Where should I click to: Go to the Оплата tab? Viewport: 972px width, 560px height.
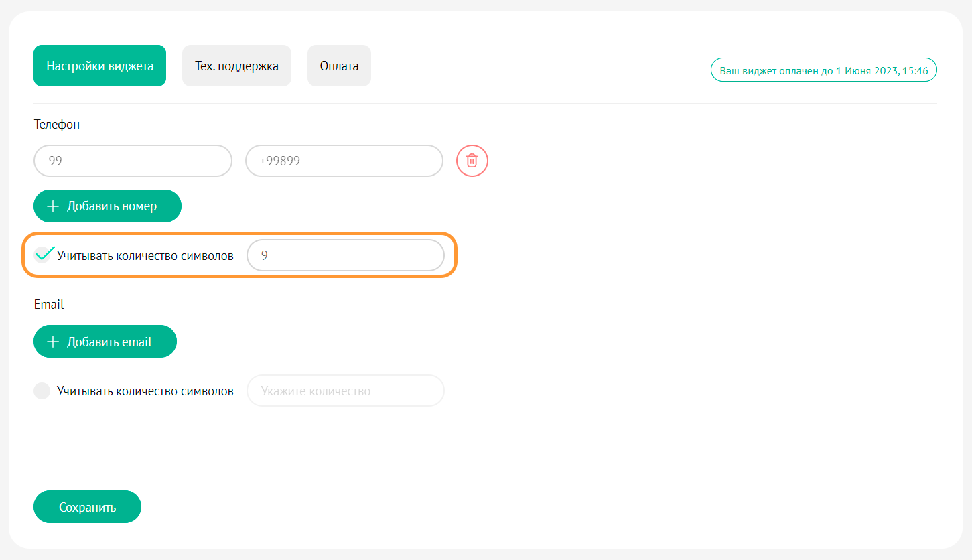click(339, 66)
